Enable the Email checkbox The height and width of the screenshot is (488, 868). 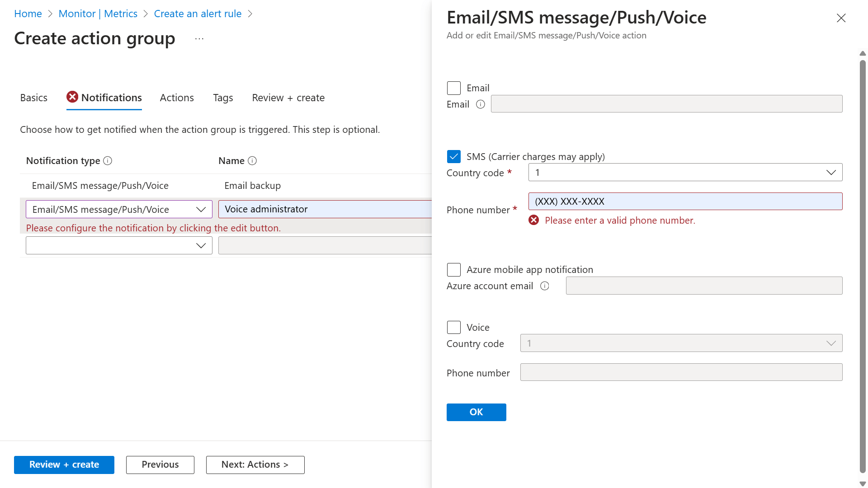click(454, 88)
